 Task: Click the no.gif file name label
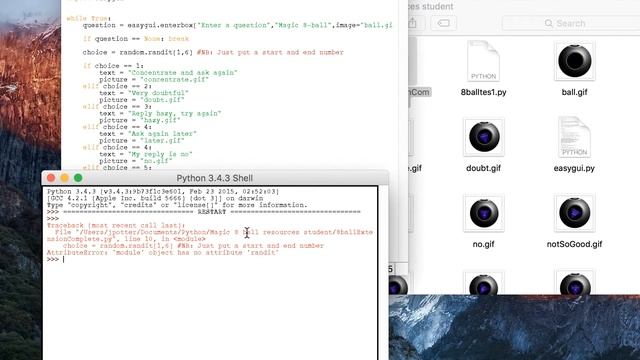(483, 244)
